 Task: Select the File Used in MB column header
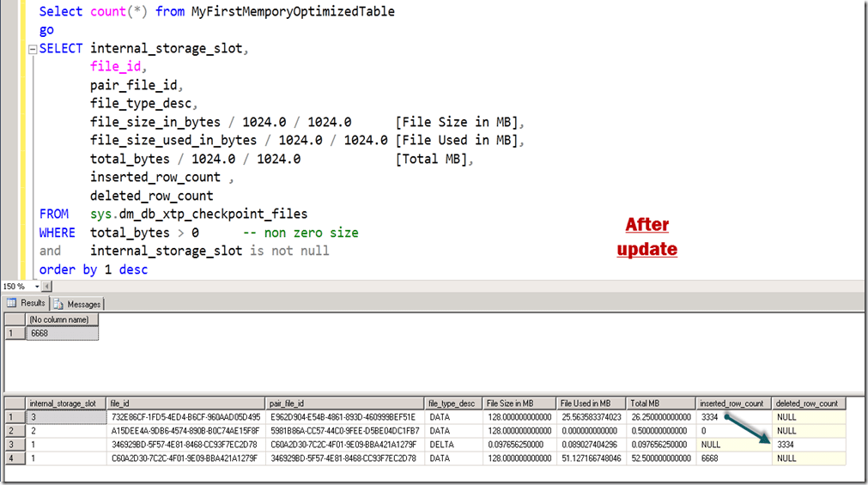(591, 403)
